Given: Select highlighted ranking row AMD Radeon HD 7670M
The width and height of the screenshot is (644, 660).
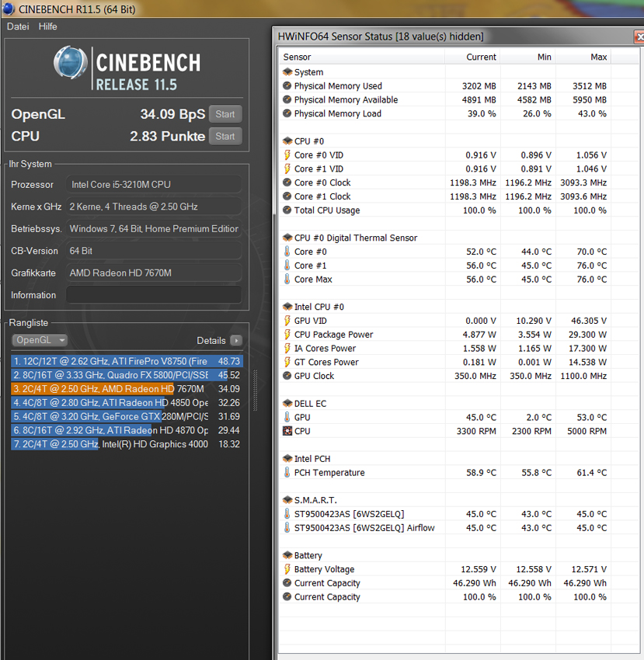Looking at the screenshot, I should [x=127, y=389].
